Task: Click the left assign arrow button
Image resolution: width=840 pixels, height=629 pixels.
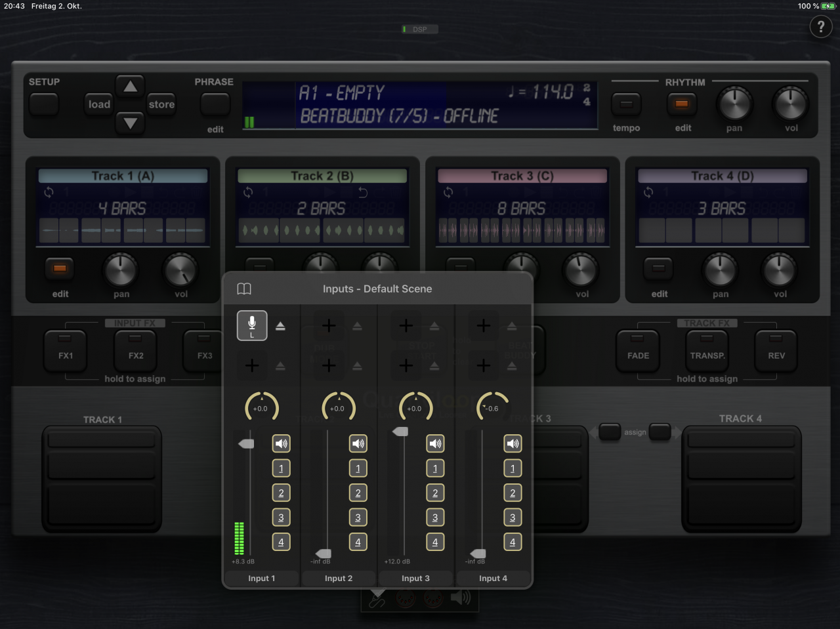Action: tap(610, 432)
